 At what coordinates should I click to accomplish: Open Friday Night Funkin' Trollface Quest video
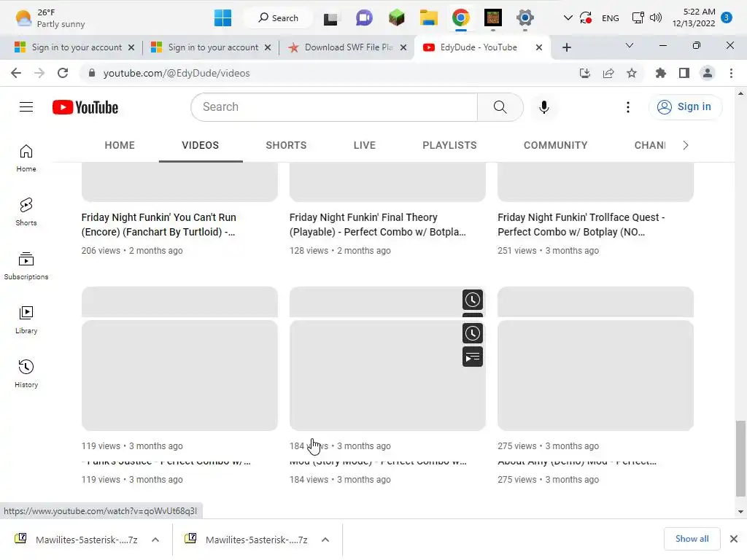point(581,225)
